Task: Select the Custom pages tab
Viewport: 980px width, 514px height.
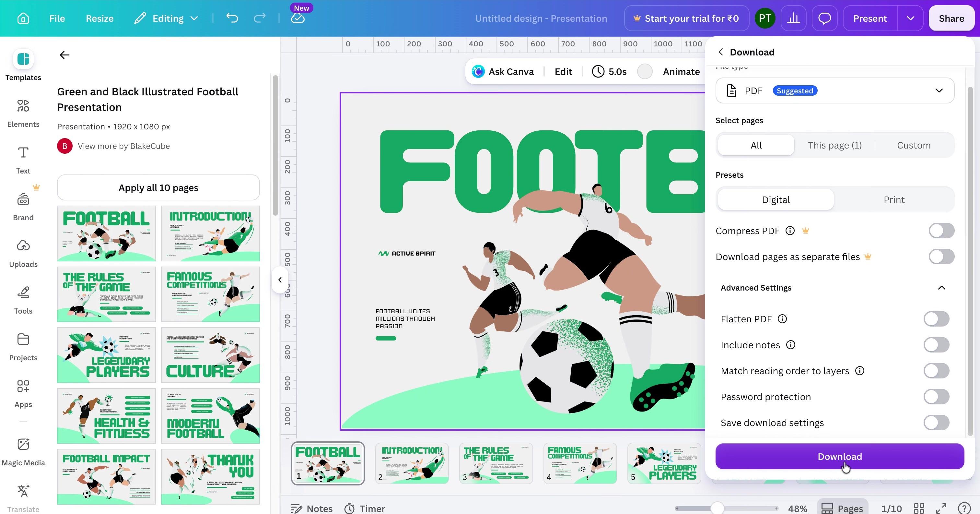Action: tap(914, 145)
